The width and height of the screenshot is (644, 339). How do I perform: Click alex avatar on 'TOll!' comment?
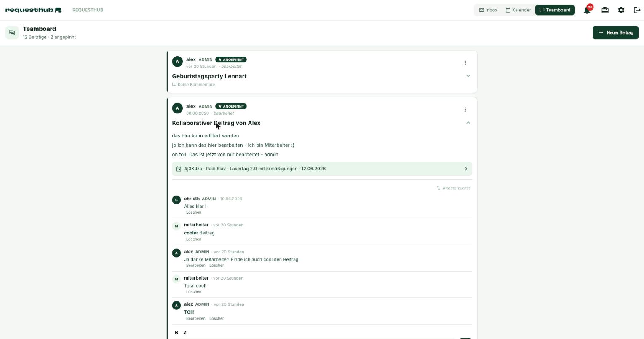click(x=176, y=305)
